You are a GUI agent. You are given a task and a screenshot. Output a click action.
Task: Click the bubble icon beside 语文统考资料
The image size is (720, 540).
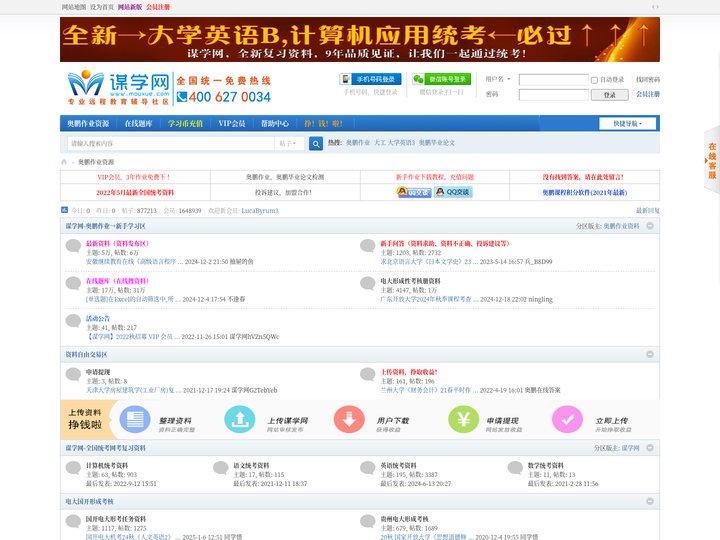(x=221, y=468)
